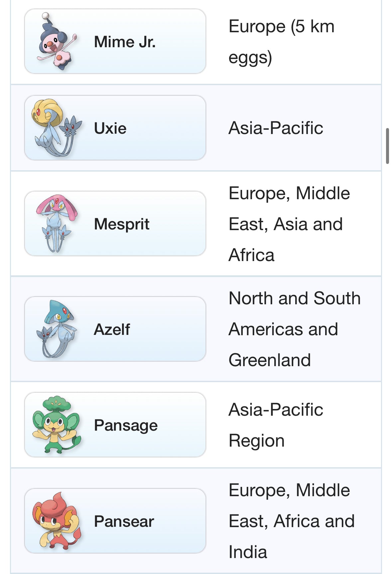
Task: Click the Pansear artwork image
Action: coord(57,520)
